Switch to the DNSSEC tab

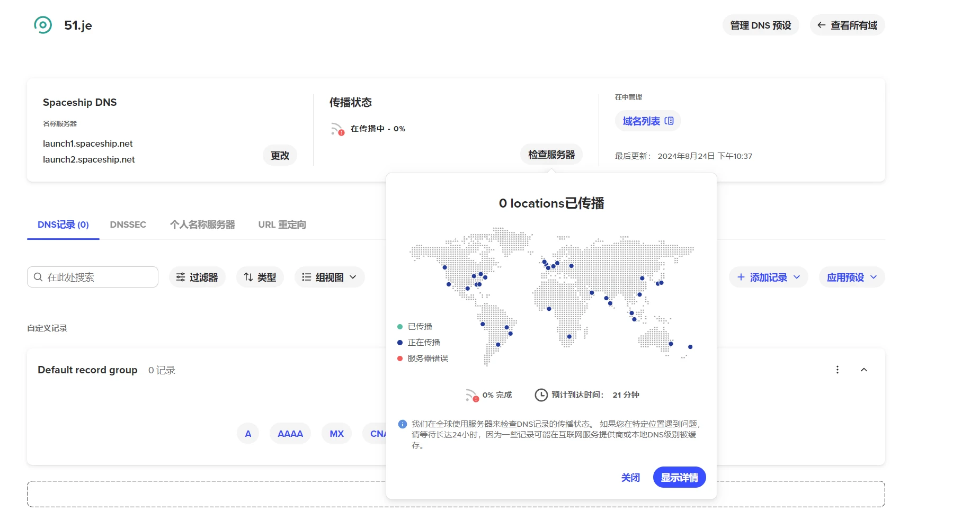128,225
